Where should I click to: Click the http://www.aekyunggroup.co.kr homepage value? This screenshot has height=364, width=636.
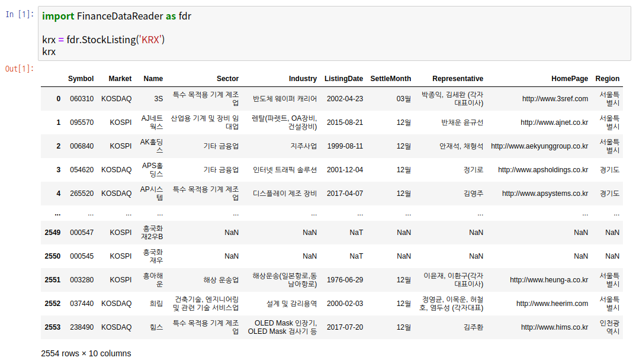click(539, 146)
